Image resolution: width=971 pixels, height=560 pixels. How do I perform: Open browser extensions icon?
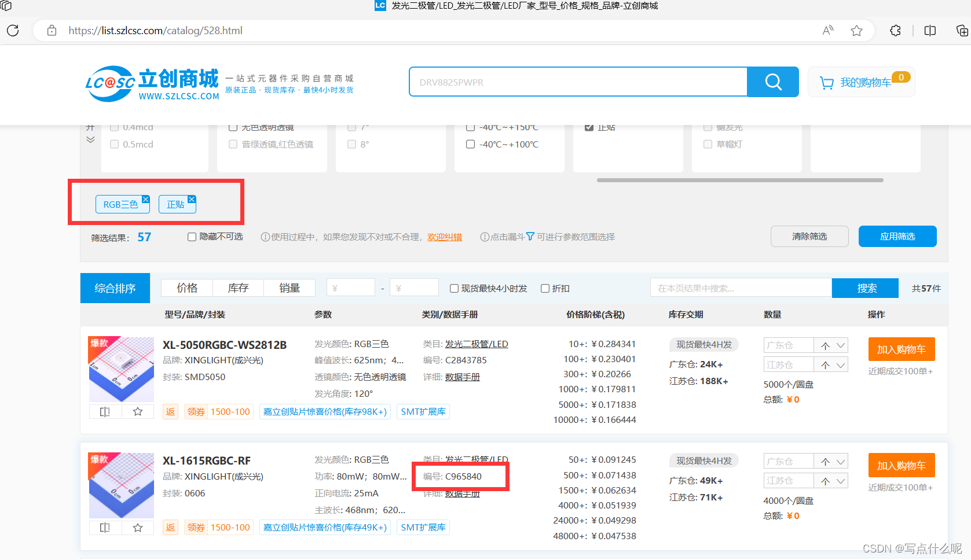895,31
